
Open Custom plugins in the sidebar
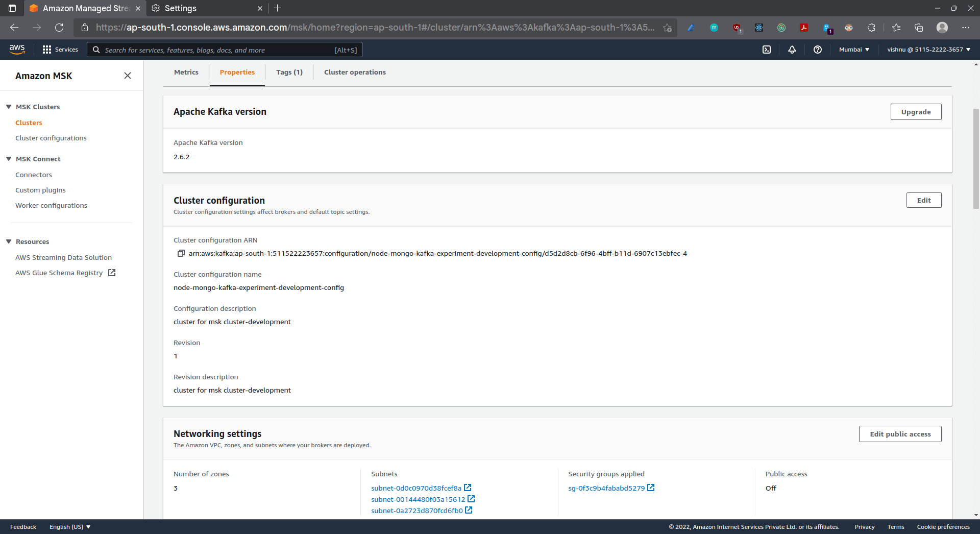pyautogui.click(x=40, y=190)
